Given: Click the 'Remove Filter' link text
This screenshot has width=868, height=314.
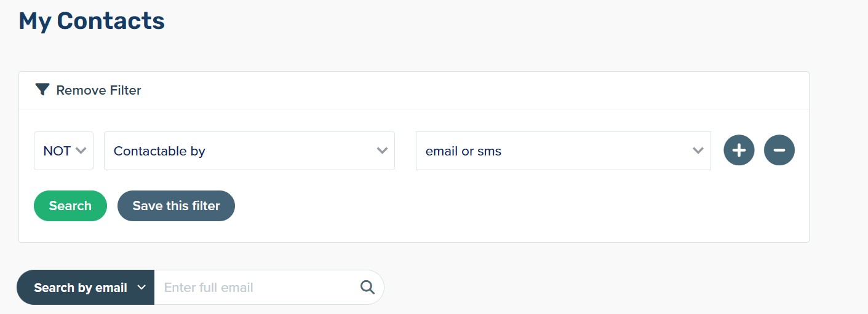Looking at the screenshot, I should [98, 90].
